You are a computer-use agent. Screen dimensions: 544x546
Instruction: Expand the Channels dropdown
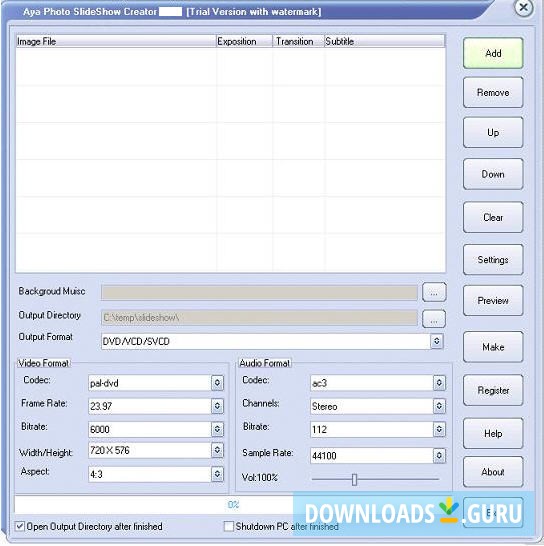pyautogui.click(x=439, y=406)
